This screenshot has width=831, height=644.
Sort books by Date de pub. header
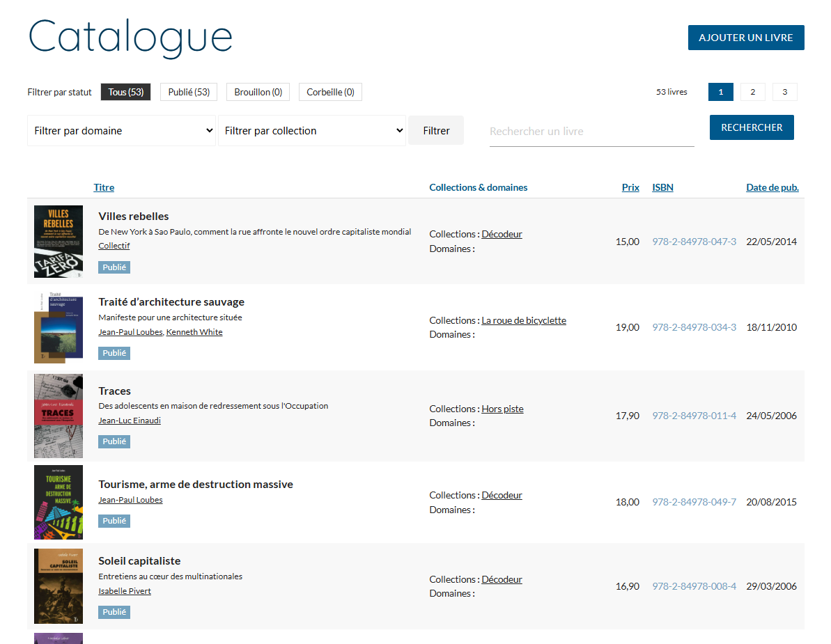(772, 187)
